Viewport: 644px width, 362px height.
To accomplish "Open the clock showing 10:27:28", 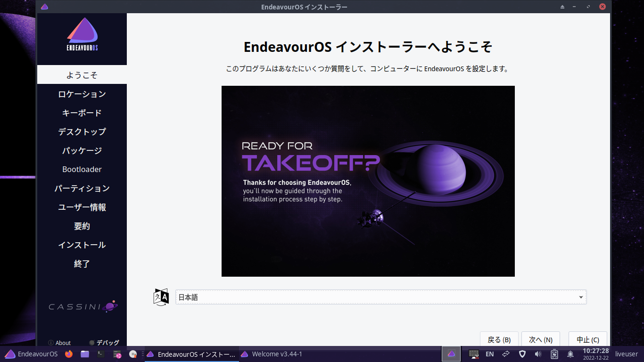I will (x=596, y=354).
